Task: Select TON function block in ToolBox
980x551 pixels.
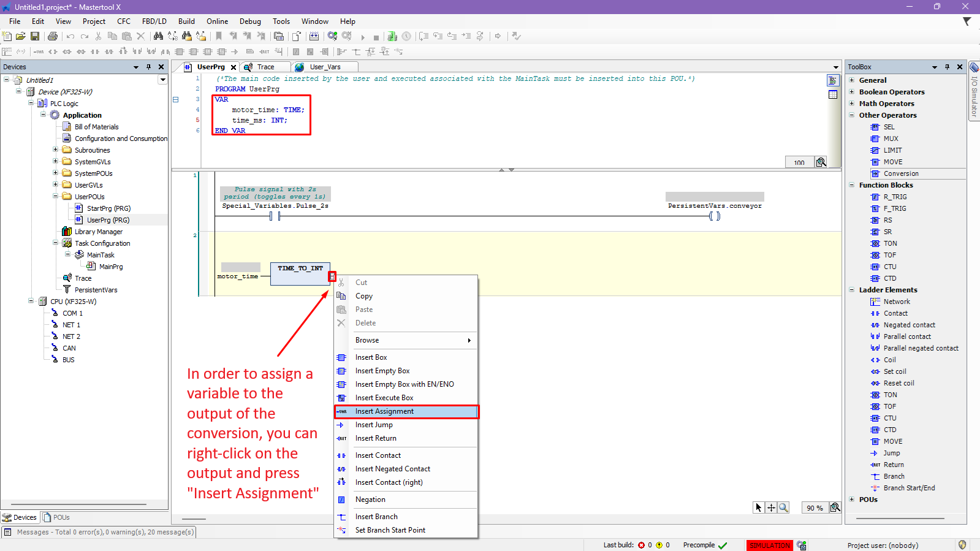Action: [890, 243]
